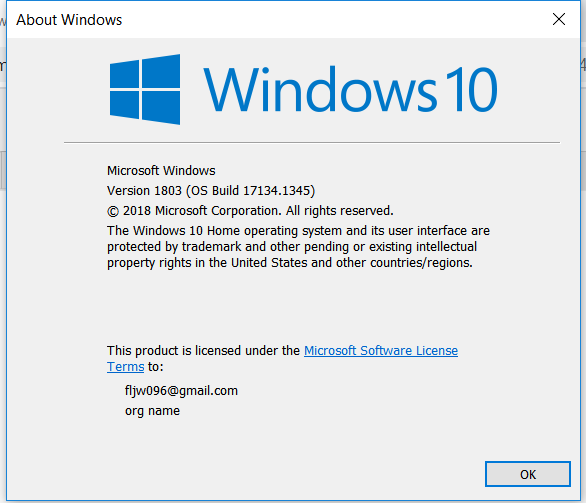This screenshot has height=503, width=586.
Task: Click "This product is licensed under the" text
Action: pos(203,351)
